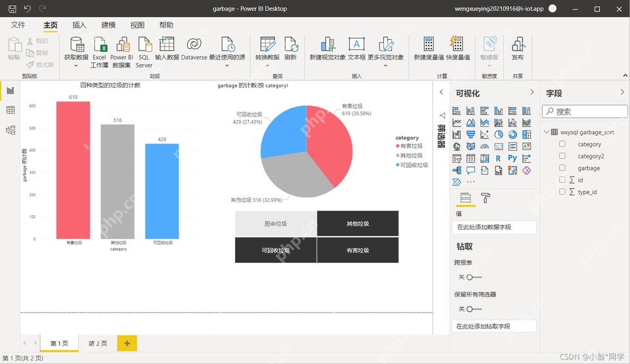Expand the 筛选器 filter pane arrow
The image size is (630, 364).
pyautogui.click(x=441, y=92)
